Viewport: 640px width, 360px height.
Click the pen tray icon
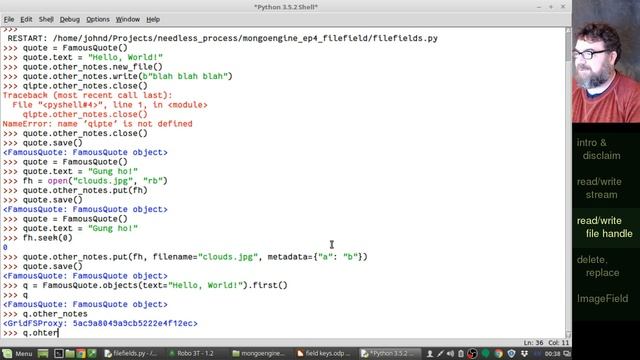point(440,353)
